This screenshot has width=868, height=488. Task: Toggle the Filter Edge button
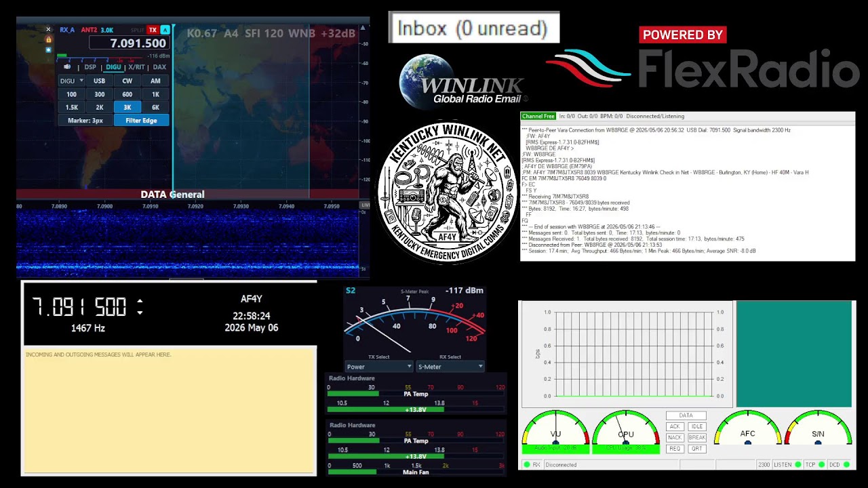click(141, 121)
